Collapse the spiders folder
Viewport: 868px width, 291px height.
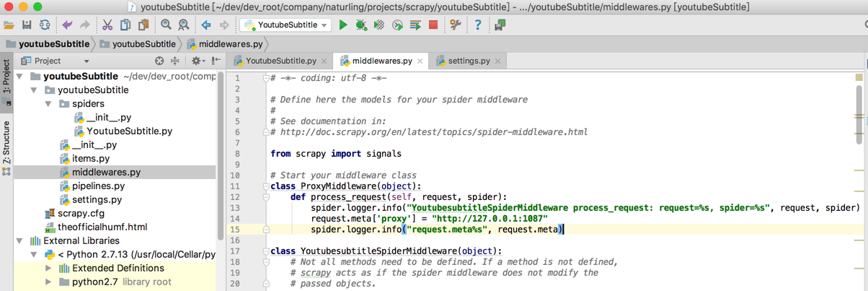[x=48, y=104]
